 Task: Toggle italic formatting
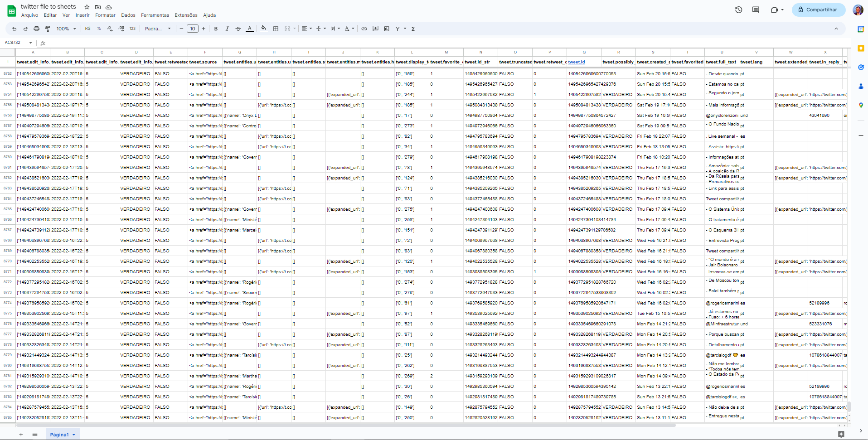pyautogui.click(x=227, y=29)
